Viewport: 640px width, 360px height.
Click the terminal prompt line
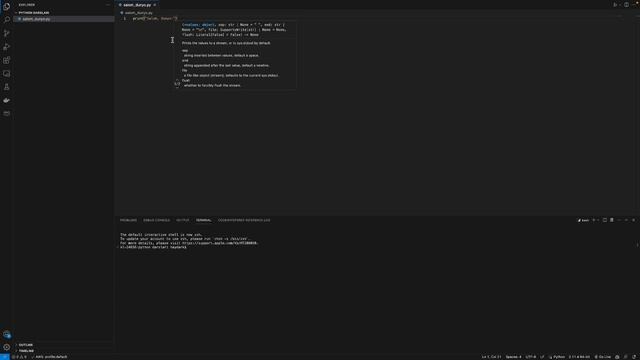tap(153, 247)
